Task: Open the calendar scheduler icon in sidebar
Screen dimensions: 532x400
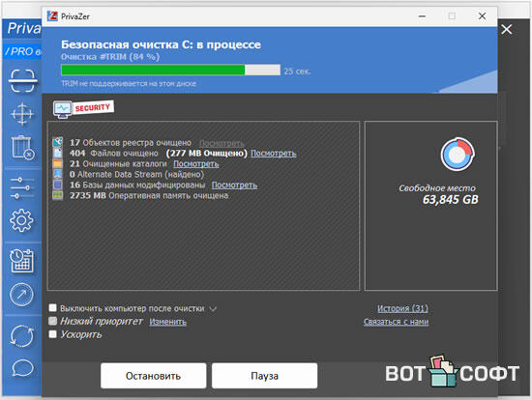Action: point(21,261)
